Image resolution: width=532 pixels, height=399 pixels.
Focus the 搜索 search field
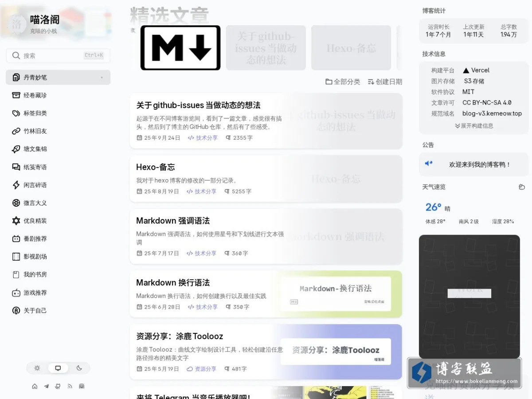(58, 55)
